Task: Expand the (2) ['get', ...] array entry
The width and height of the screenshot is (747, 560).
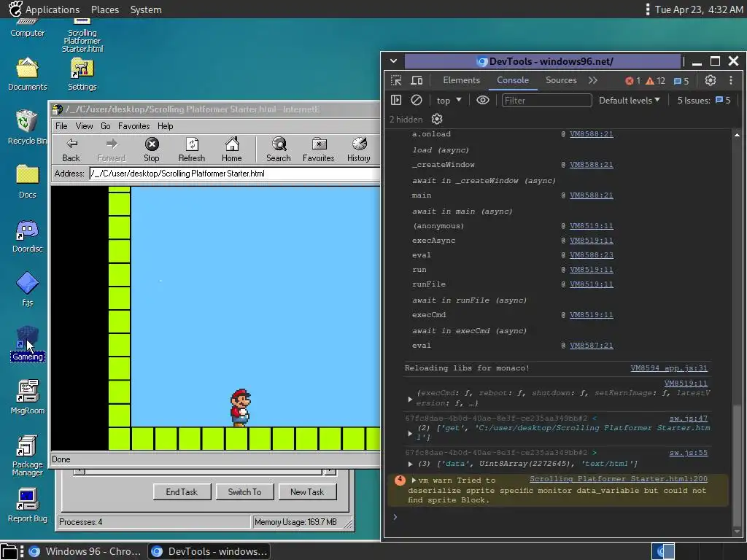Action: 410,433
